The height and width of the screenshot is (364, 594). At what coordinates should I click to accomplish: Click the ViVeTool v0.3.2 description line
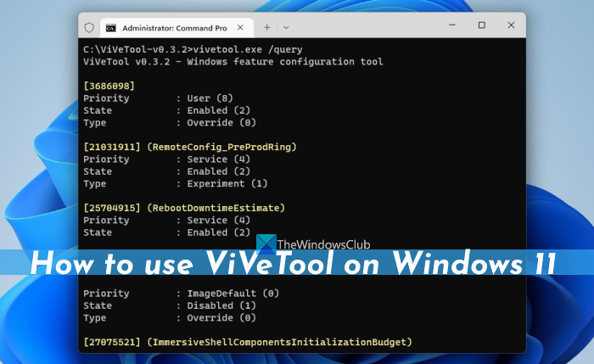coord(233,62)
